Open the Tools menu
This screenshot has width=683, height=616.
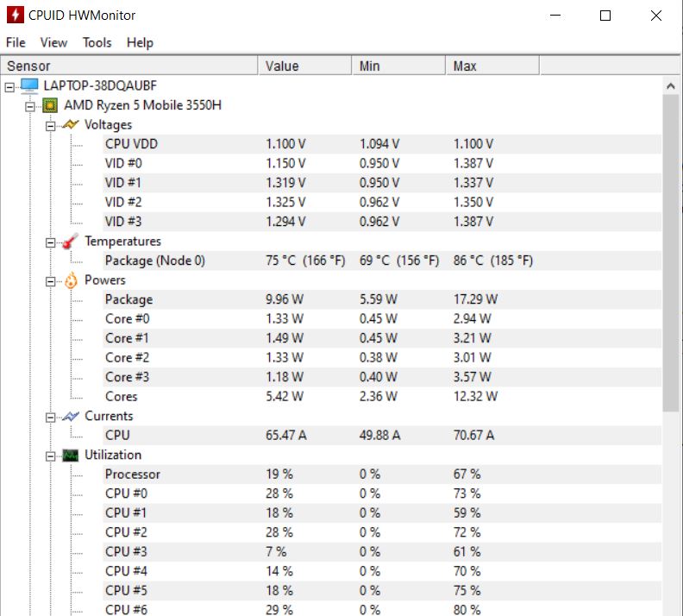[97, 42]
